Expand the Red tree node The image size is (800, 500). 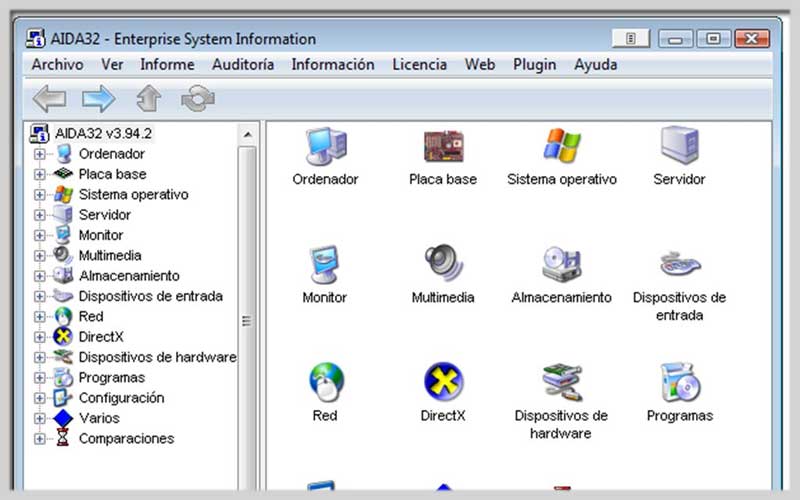[x=39, y=317]
